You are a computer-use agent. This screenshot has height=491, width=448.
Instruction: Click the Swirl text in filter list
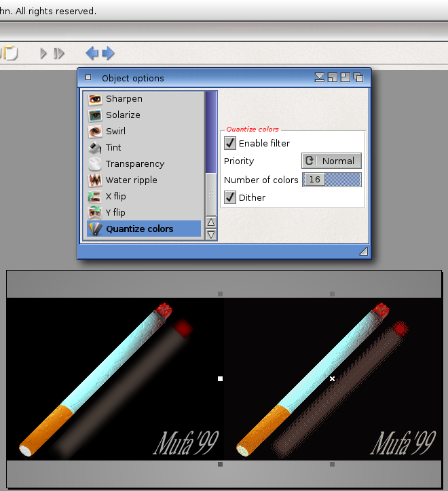pos(115,131)
